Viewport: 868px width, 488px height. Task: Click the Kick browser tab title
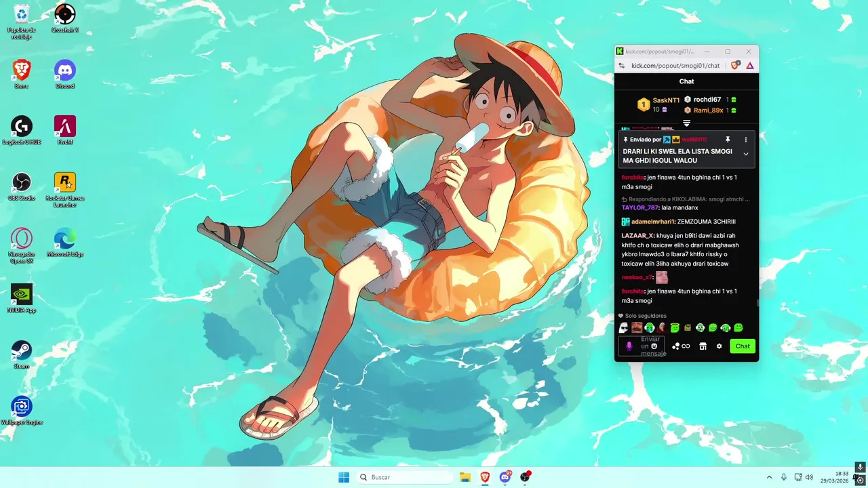point(659,52)
